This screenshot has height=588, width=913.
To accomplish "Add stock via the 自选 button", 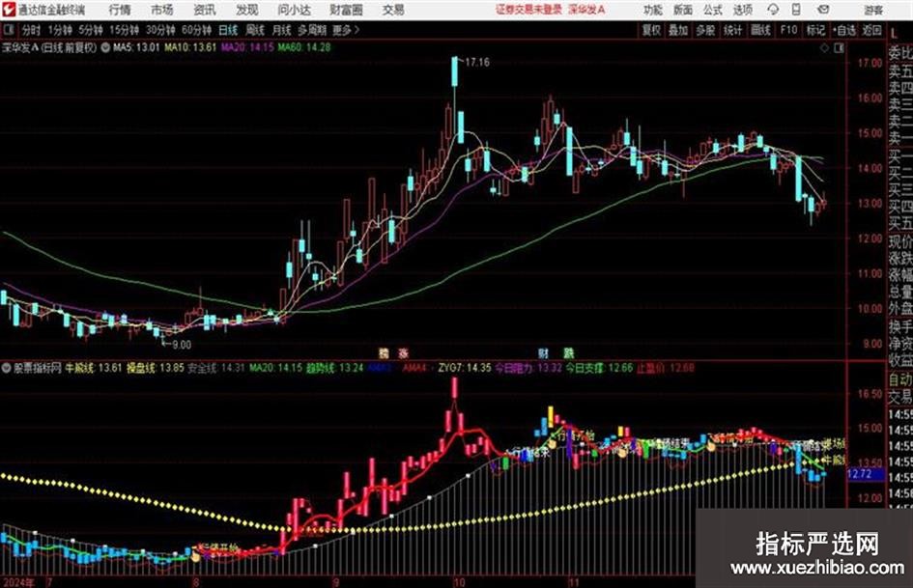I will [x=844, y=30].
